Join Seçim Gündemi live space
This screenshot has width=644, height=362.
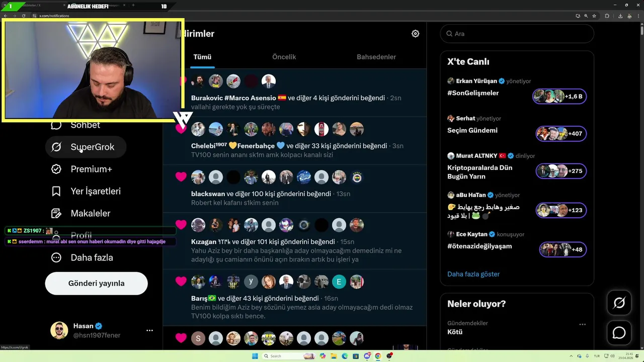472,130
